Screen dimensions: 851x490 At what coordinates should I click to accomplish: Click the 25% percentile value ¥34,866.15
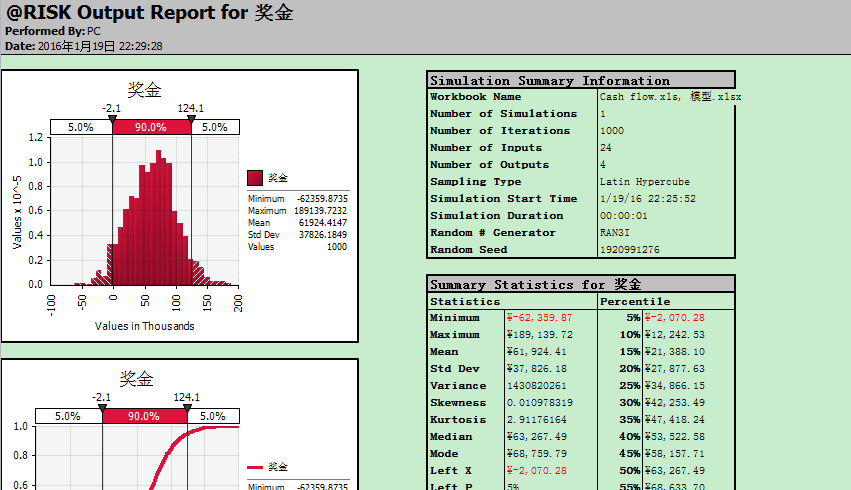click(x=675, y=386)
